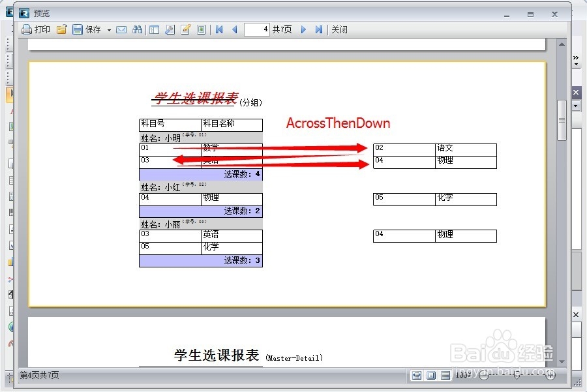Expand the collapsed panel chevron on the right
This screenshot has width=587, height=392.
[x=575, y=59]
